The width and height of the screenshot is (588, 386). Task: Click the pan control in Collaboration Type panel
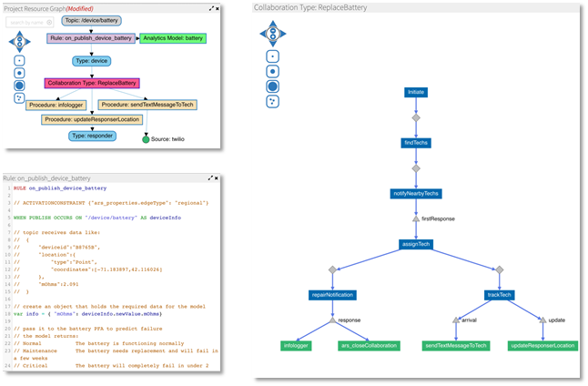pyautogui.click(x=271, y=34)
